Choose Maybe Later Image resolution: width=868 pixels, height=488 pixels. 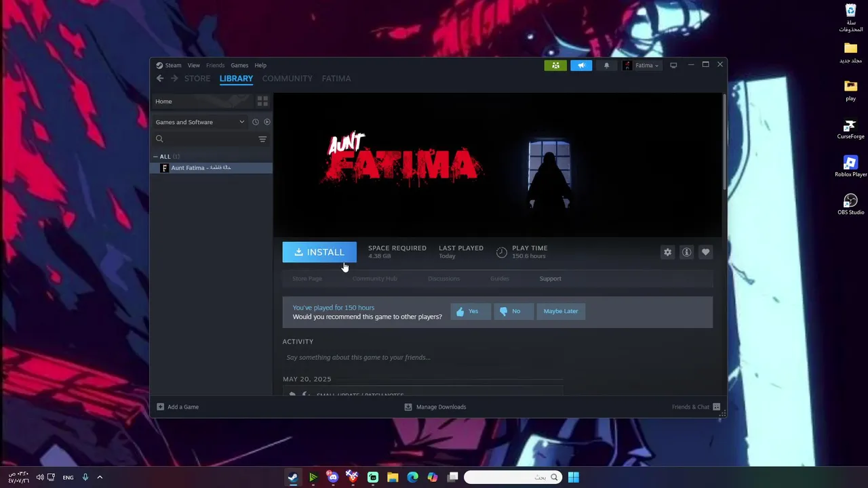561,311
